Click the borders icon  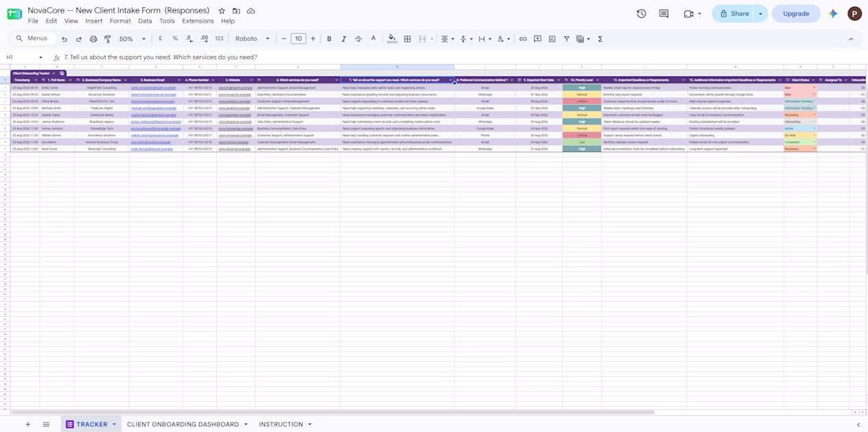[407, 39]
